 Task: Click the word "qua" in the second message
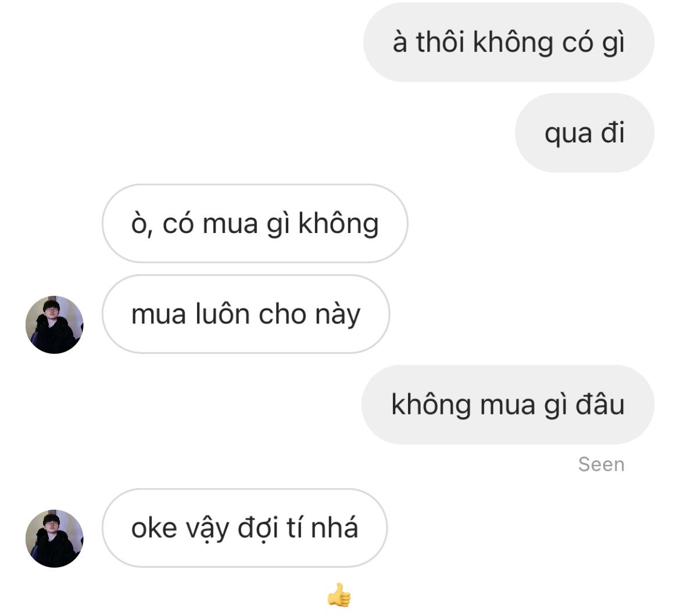coord(568,134)
